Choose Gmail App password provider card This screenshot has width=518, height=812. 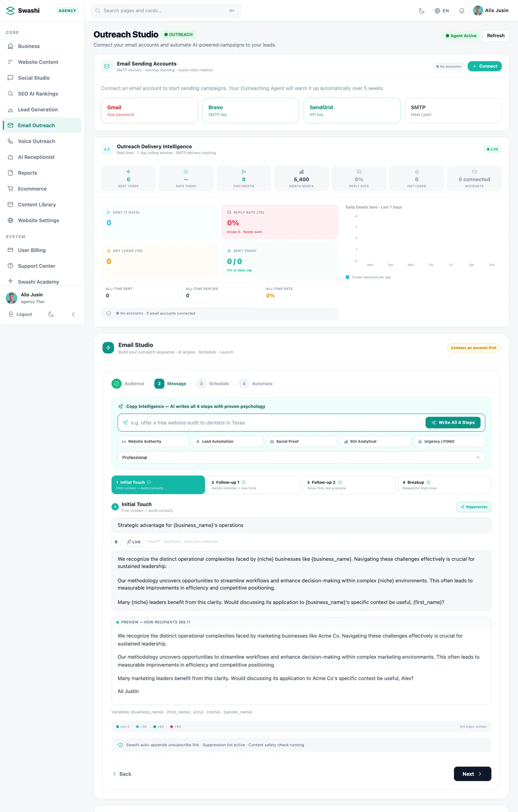pyautogui.click(x=149, y=111)
